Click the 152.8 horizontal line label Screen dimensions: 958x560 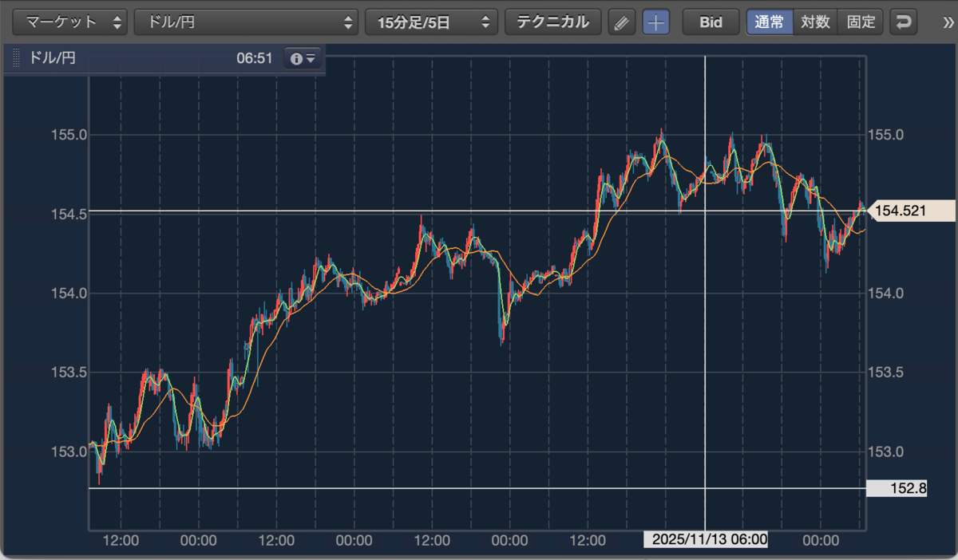click(x=897, y=488)
